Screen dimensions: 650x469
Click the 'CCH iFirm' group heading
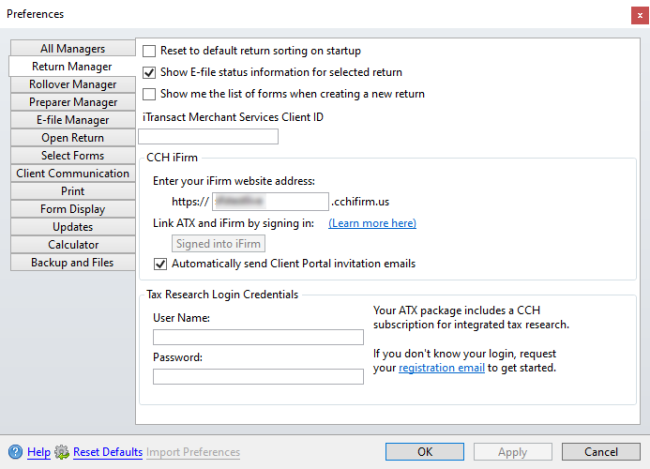172,158
